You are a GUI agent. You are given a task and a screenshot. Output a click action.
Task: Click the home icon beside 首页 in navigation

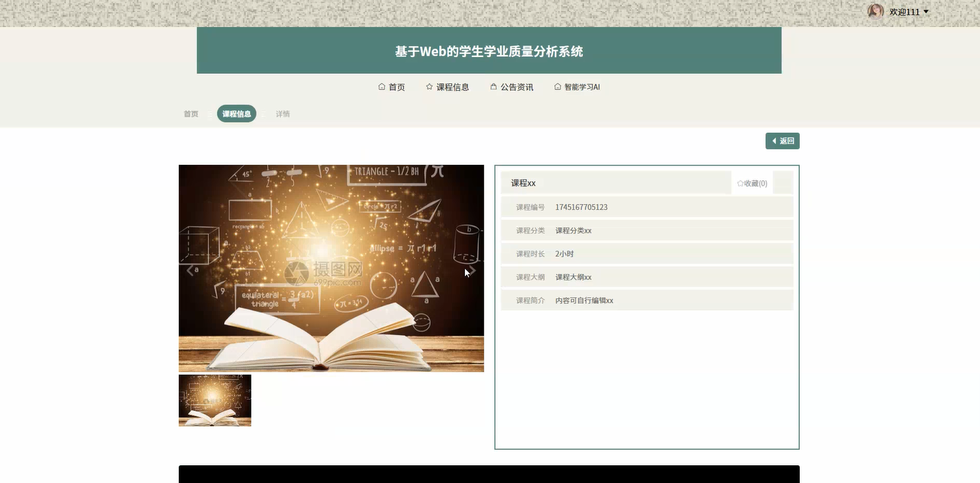(381, 86)
